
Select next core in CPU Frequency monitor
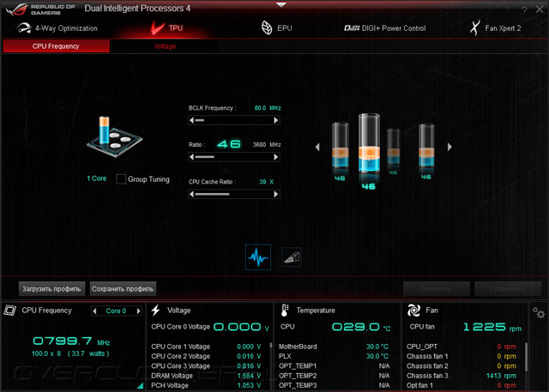click(139, 311)
